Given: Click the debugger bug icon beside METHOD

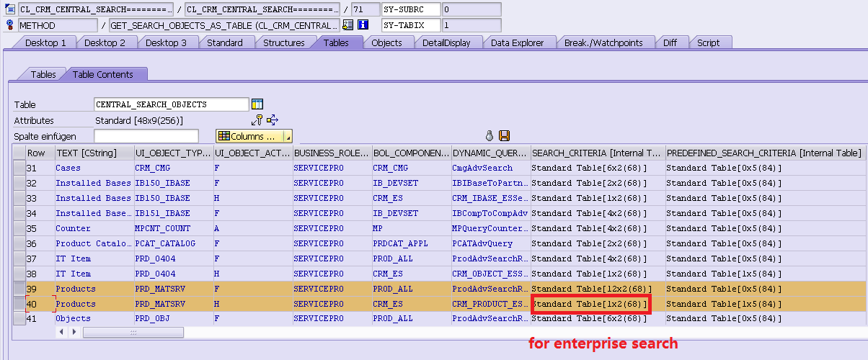Looking at the screenshot, I should [x=9, y=25].
